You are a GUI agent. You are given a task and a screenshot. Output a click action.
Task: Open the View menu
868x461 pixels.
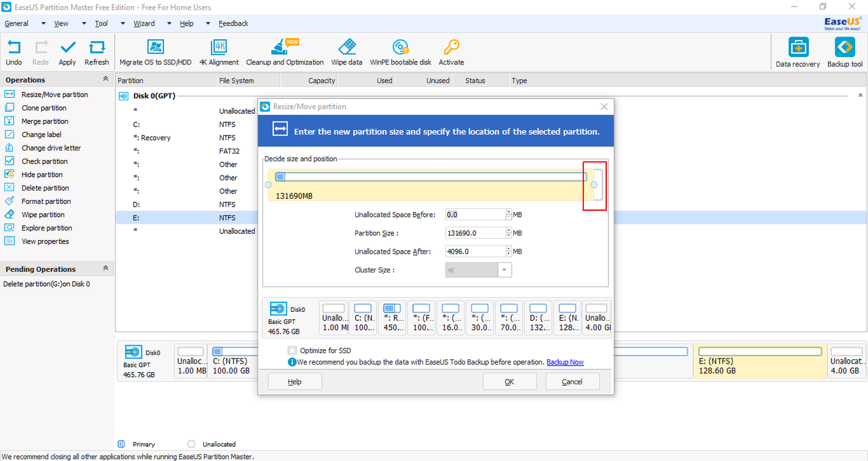pos(61,23)
